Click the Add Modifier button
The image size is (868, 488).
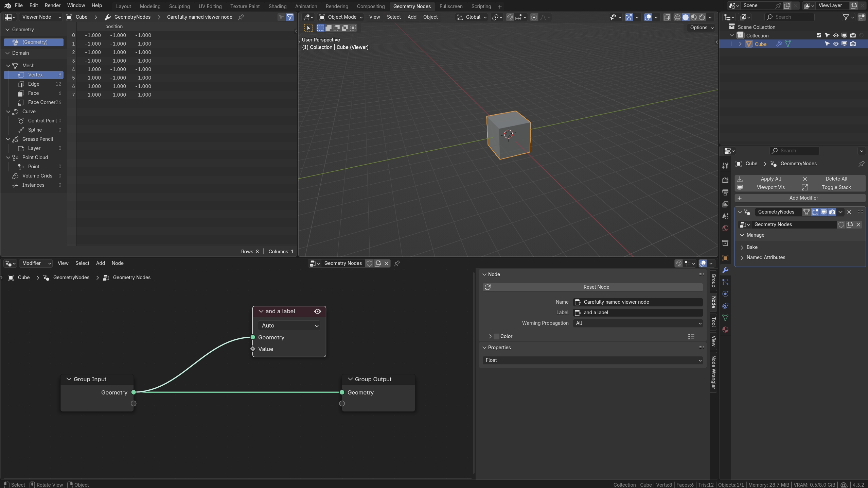(x=800, y=198)
